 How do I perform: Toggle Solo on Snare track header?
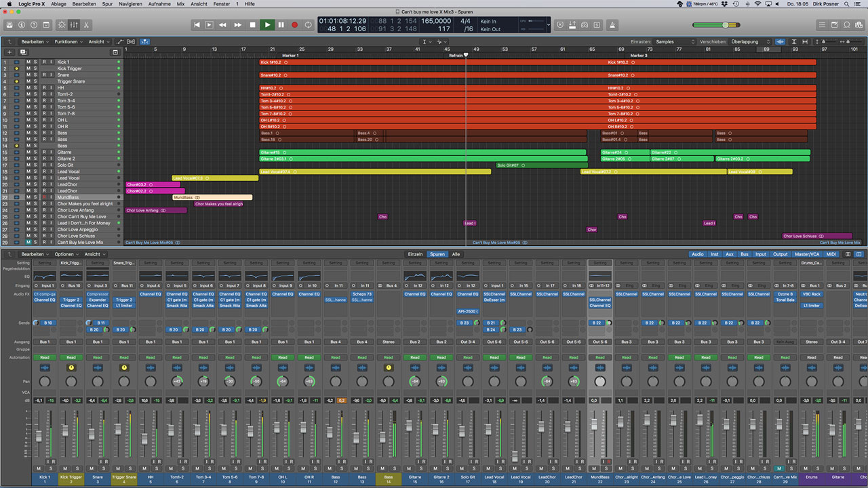[35, 75]
